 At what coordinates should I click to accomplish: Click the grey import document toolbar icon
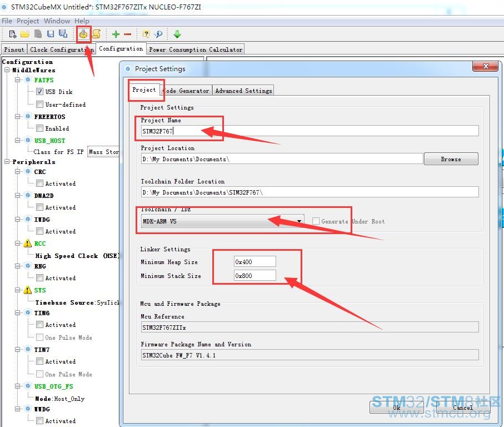(38, 34)
